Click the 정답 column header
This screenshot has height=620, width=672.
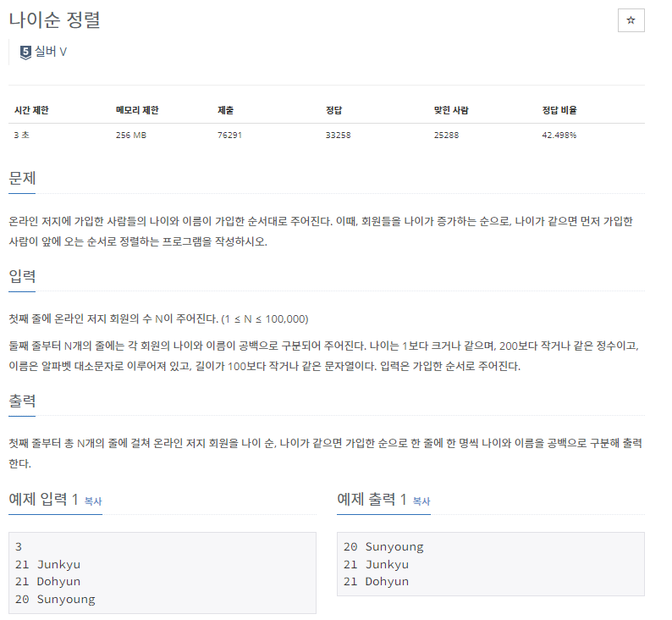pos(333,110)
